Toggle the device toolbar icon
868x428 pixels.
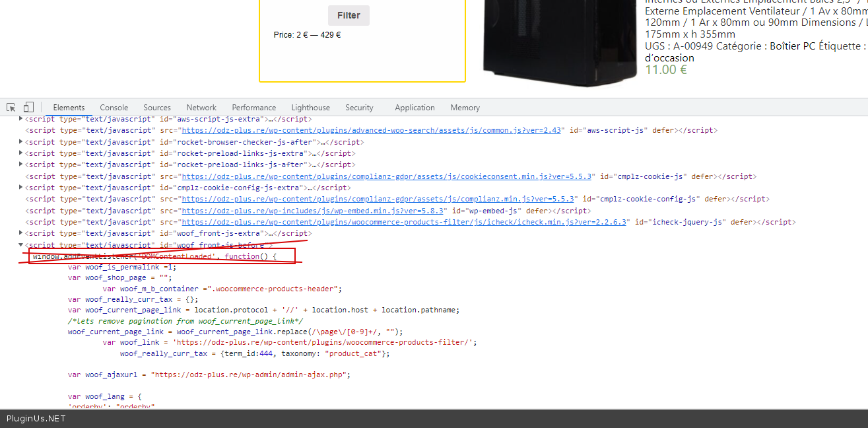28,108
